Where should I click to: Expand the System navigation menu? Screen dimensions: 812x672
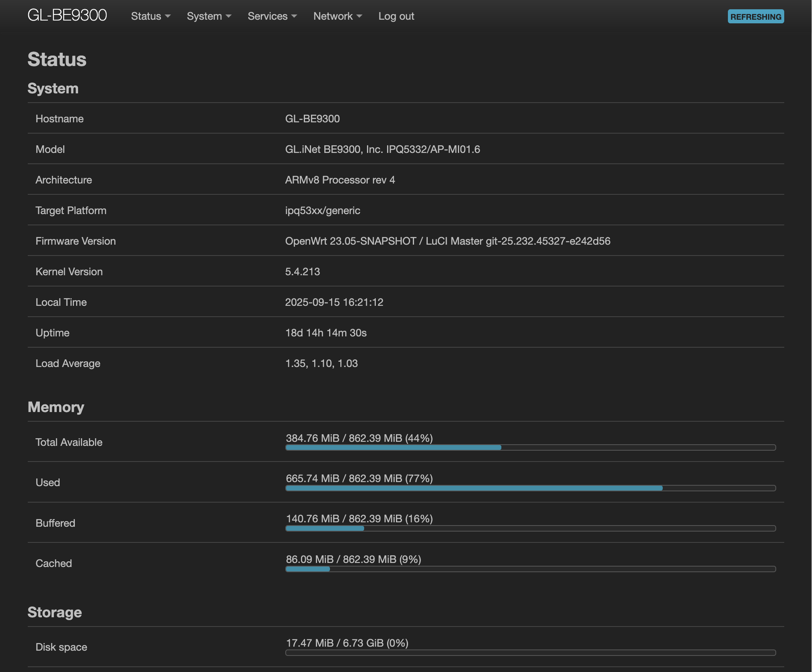(x=209, y=16)
